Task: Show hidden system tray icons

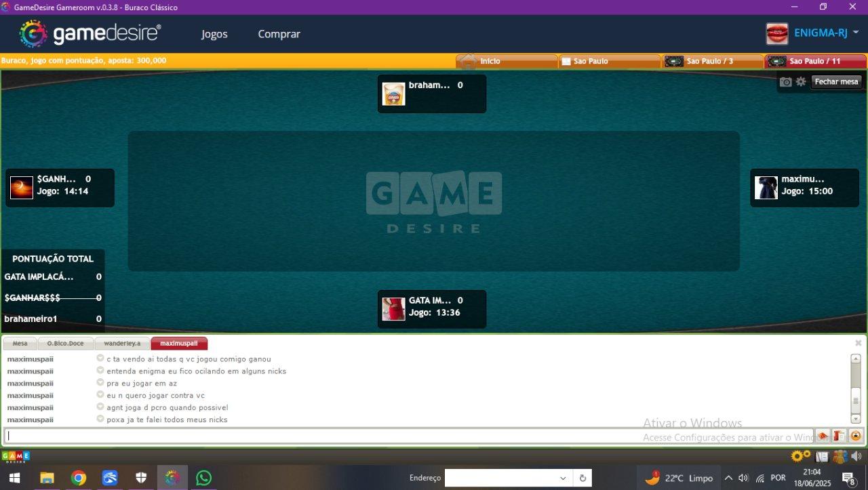Action: click(x=728, y=478)
